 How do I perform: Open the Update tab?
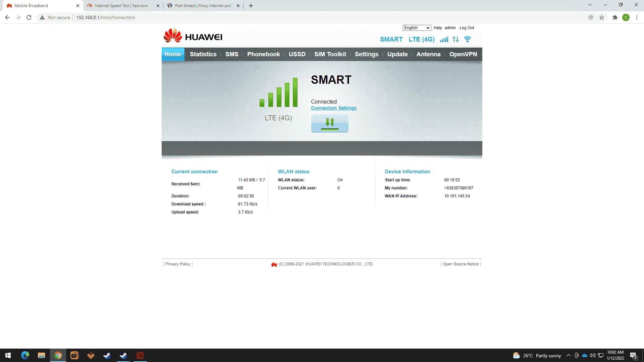(x=397, y=54)
